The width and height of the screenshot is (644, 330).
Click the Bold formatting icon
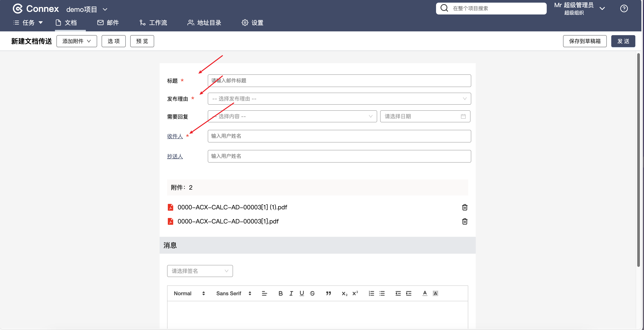(280, 294)
